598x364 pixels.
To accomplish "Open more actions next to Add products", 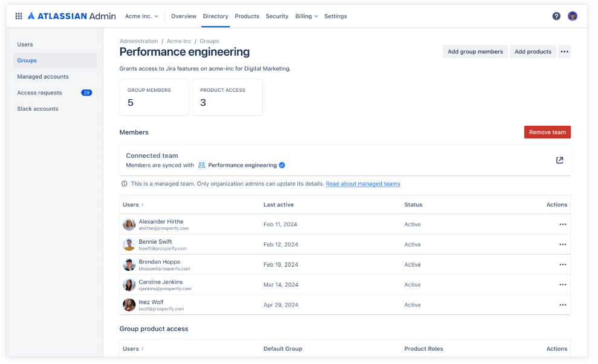I will point(564,51).
